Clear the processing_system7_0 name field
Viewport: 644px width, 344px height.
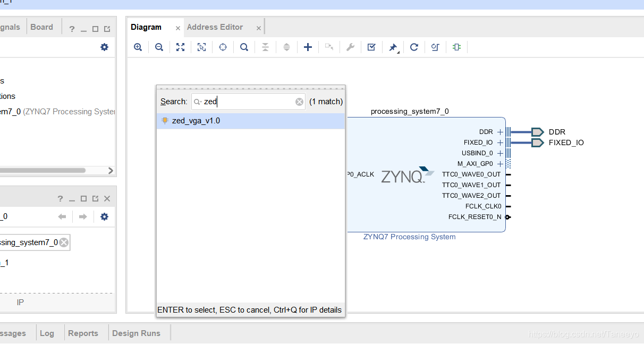(x=64, y=242)
